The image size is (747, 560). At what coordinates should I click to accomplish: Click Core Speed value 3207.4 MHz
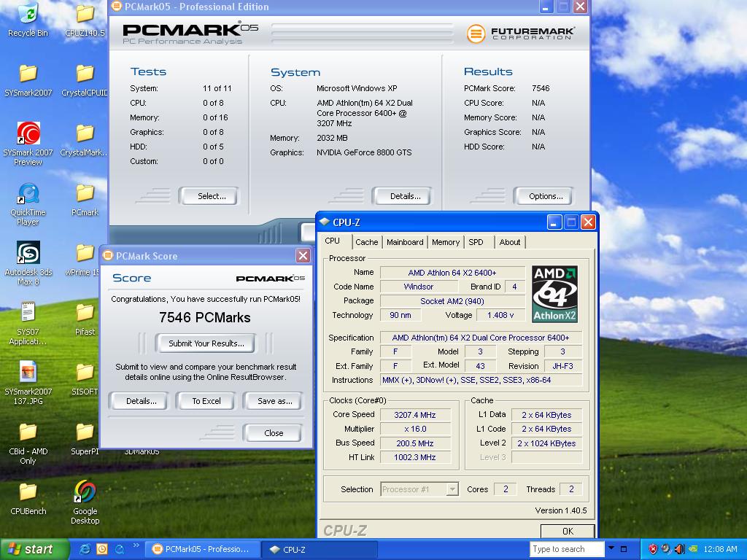click(x=415, y=415)
